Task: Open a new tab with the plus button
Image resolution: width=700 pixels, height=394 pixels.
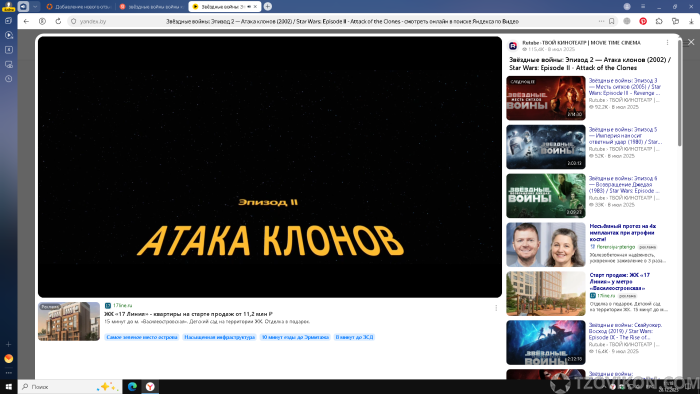Action: coord(267,6)
